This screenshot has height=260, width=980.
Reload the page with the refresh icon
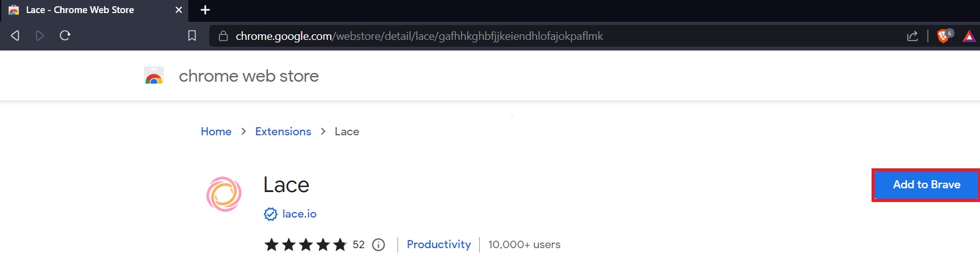click(x=65, y=36)
